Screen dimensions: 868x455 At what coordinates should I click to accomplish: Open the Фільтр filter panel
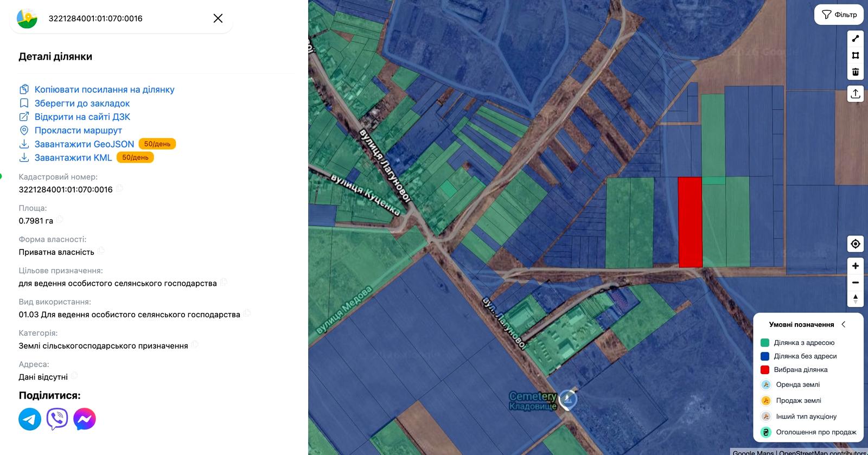839,15
